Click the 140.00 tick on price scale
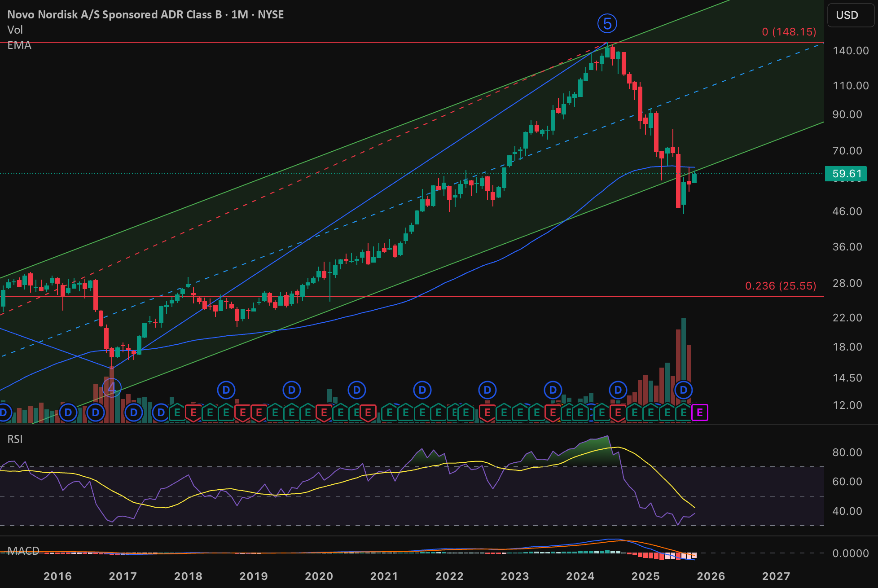The image size is (878, 588). [851, 51]
